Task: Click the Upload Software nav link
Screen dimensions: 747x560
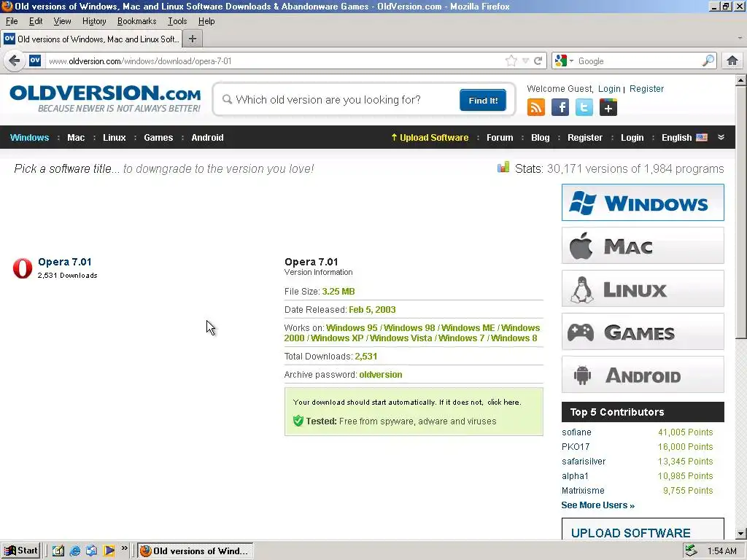Action: pyautogui.click(x=430, y=138)
